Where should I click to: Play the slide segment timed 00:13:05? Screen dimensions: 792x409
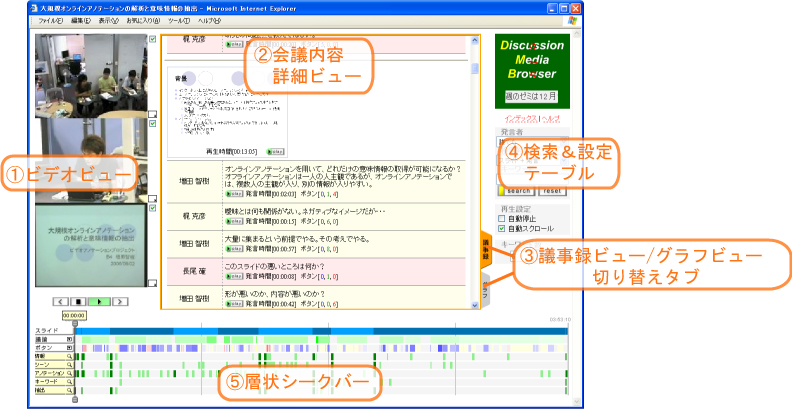coord(275,151)
